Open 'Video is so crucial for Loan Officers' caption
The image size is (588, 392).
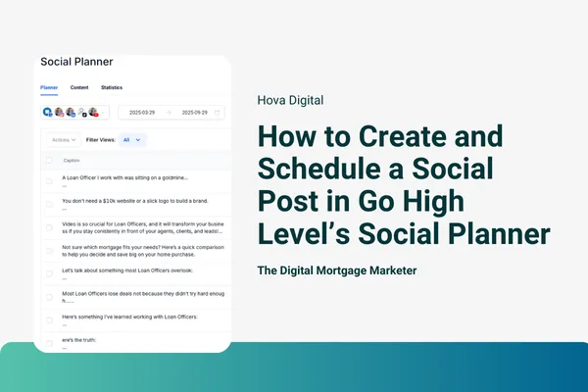(x=143, y=227)
